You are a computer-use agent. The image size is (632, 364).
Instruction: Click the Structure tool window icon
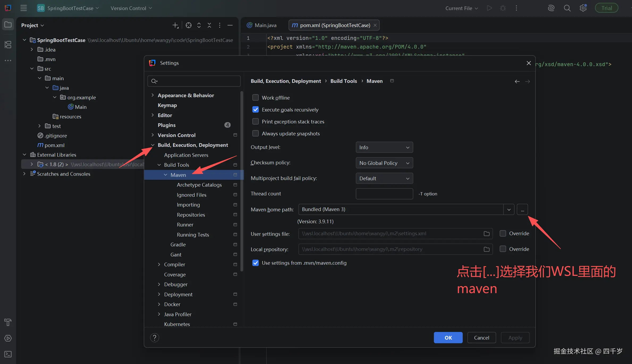coord(8,45)
